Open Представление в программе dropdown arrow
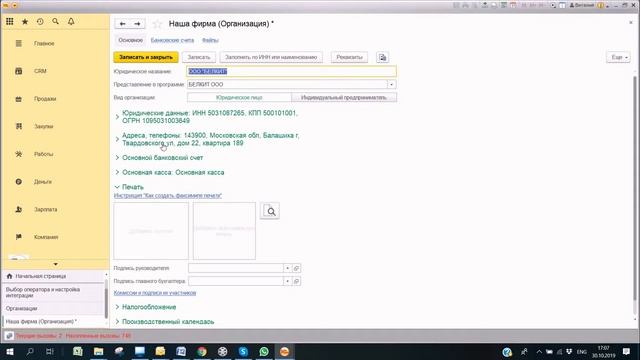This screenshot has height=360, width=640. point(391,84)
